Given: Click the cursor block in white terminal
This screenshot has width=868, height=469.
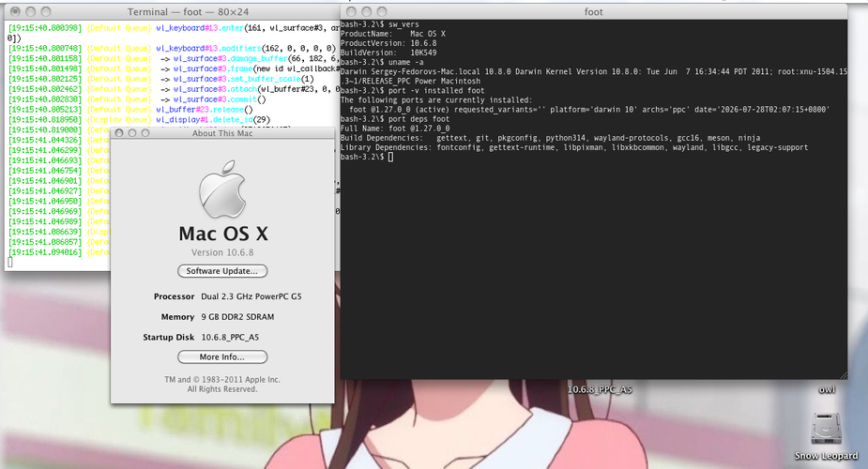Looking at the screenshot, I should tap(10, 262).
